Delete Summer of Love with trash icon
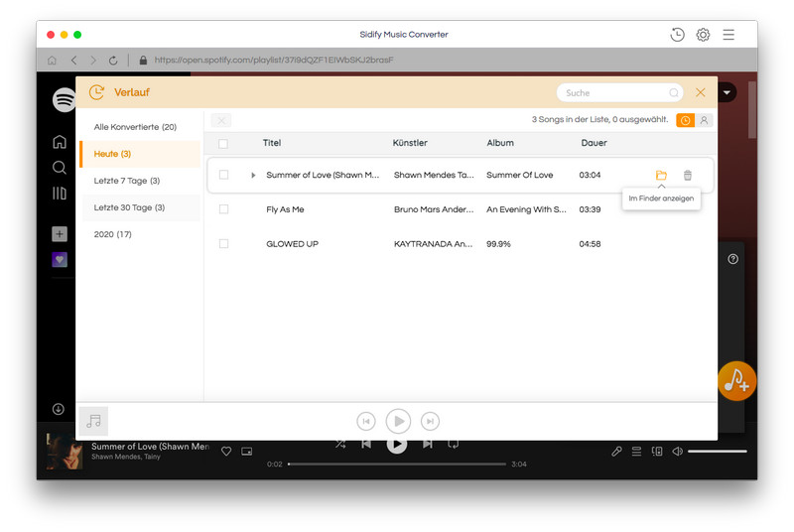 click(x=687, y=175)
